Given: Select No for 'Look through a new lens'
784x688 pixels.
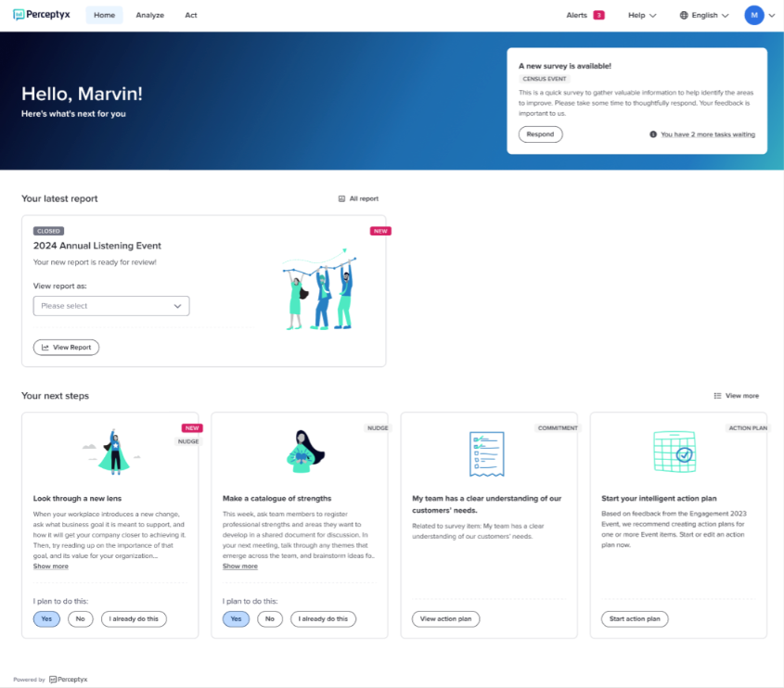Looking at the screenshot, I should [x=80, y=619].
